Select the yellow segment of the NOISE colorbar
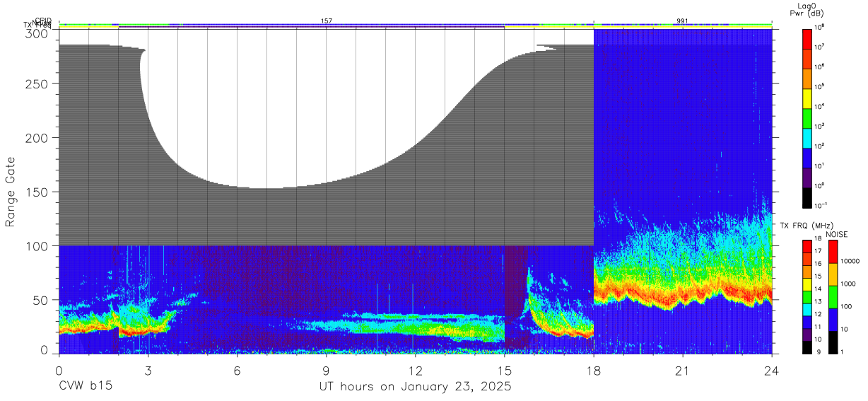The height and width of the screenshot is (401, 868). click(x=833, y=274)
